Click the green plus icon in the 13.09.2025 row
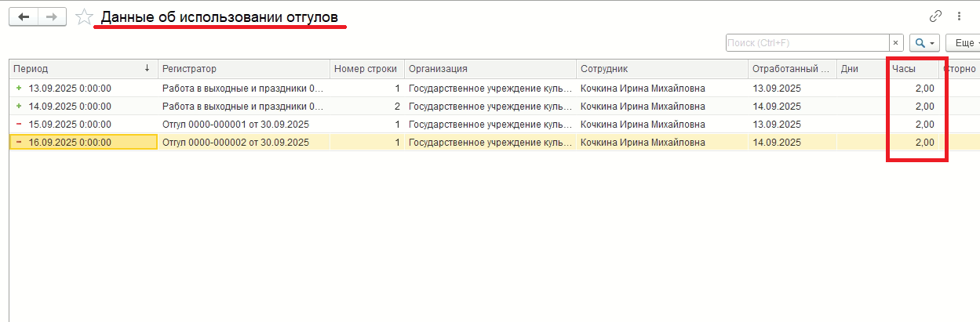Image resolution: width=980 pixels, height=322 pixels. point(19,88)
